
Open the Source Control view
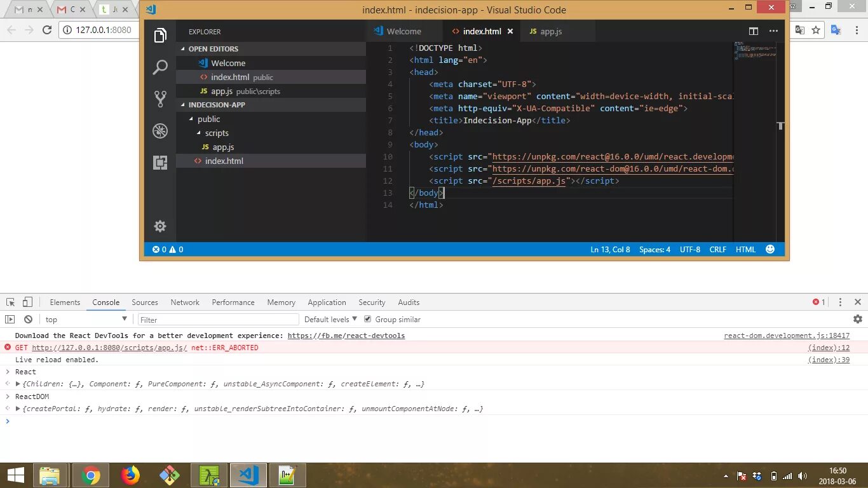(160, 98)
